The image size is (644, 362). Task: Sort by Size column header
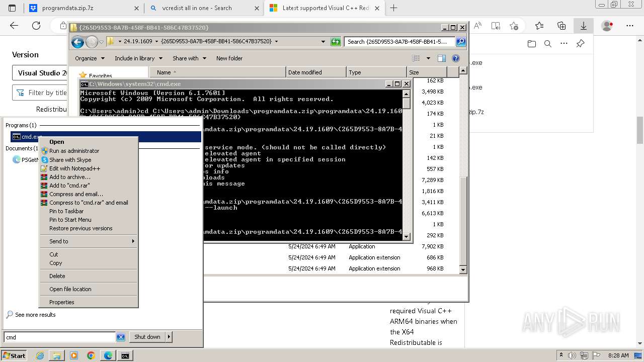click(426, 72)
